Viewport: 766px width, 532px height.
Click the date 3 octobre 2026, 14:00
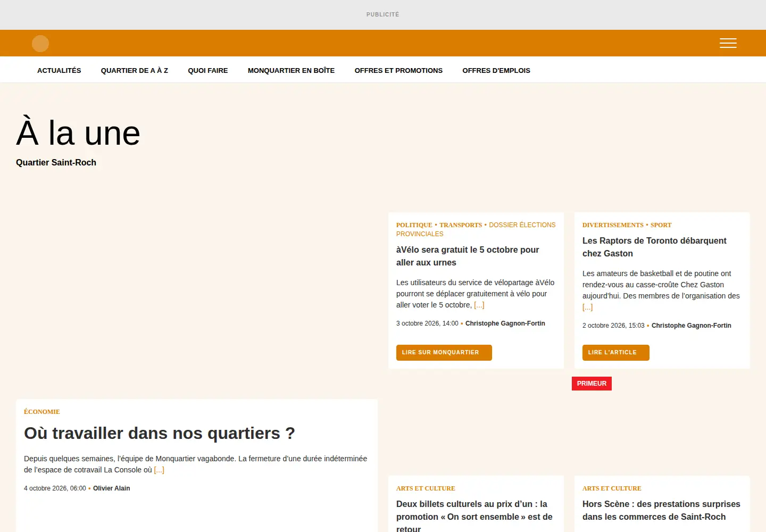coord(427,323)
